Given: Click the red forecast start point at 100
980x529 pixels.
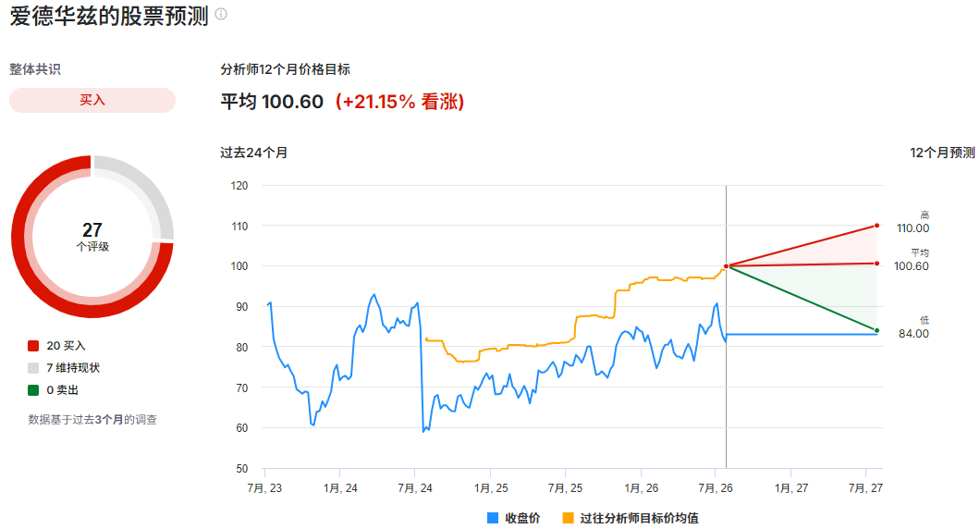Looking at the screenshot, I should 727,266.
